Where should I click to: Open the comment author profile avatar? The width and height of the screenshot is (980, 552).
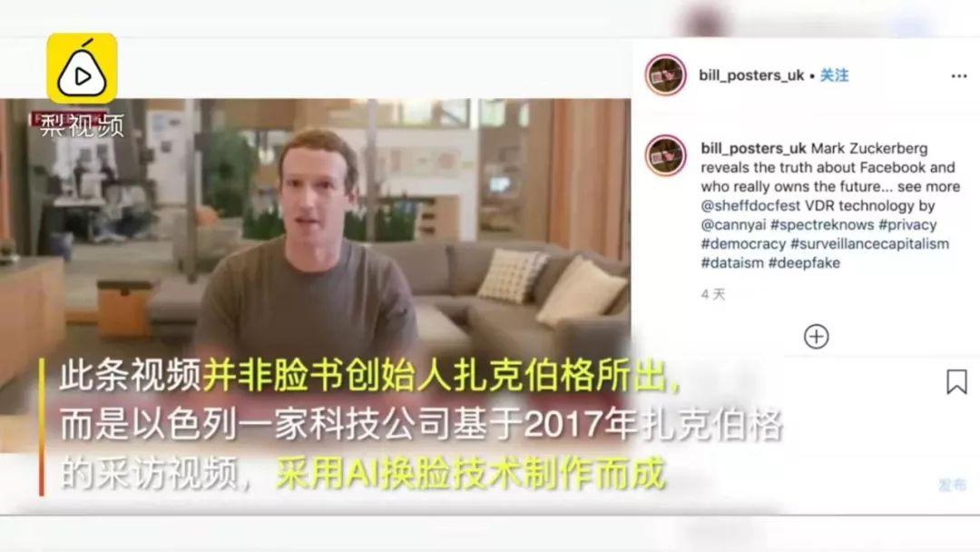tap(666, 155)
